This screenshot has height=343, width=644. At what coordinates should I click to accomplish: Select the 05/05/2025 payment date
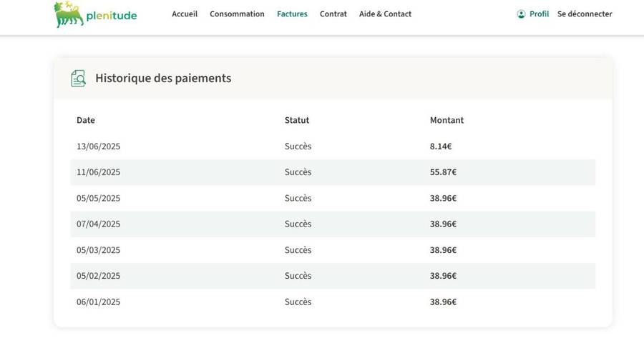point(99,199)
